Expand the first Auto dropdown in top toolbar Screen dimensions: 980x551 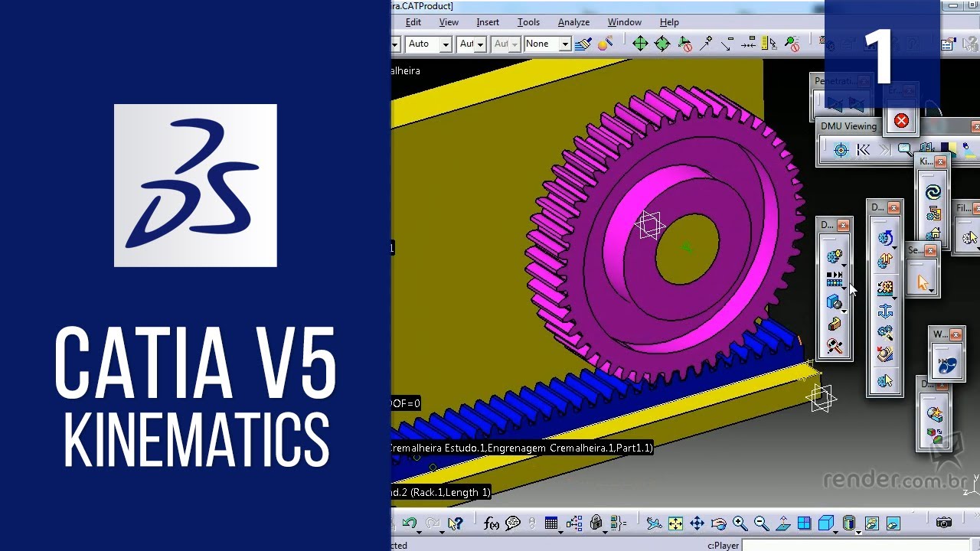point(446,44)
